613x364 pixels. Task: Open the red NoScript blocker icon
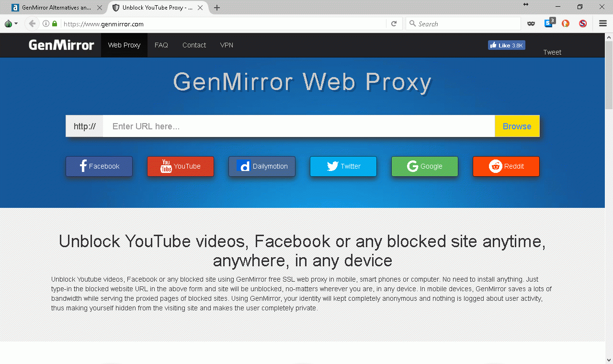583,23
